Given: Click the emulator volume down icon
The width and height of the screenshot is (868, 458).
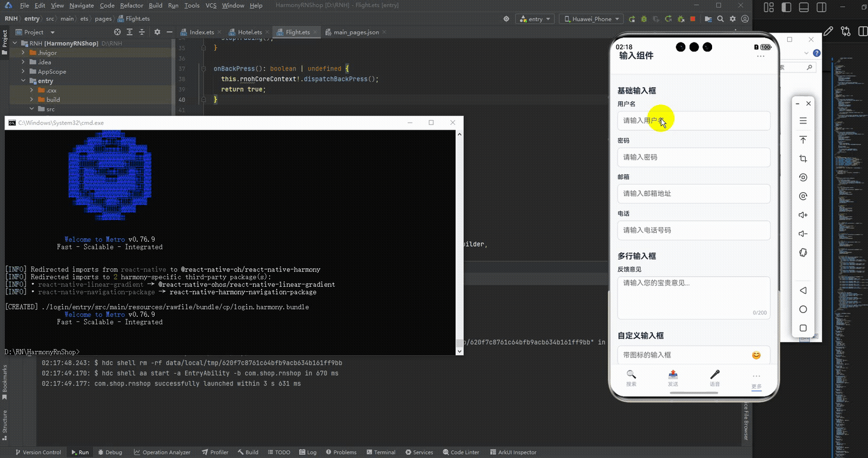Looking at the screenshot, I should tap(803, 234).
